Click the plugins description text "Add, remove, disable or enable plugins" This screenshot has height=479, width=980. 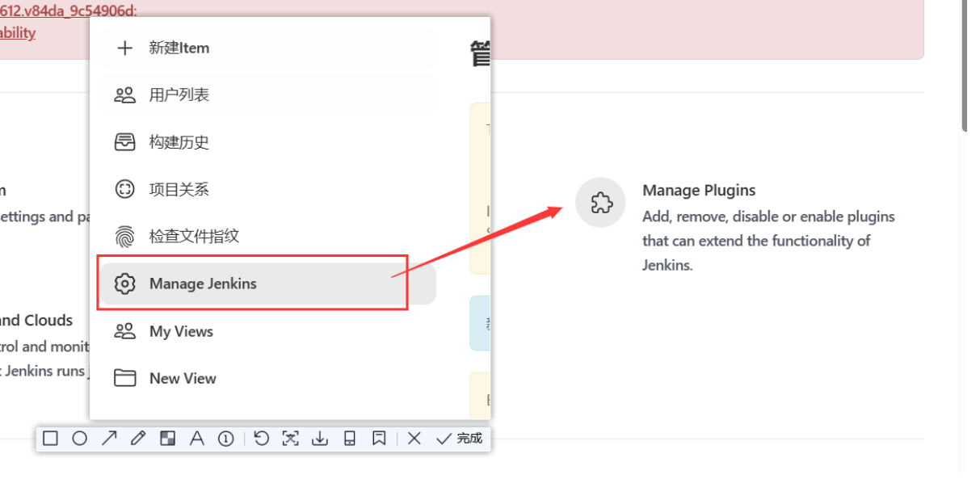click(768, 216)
